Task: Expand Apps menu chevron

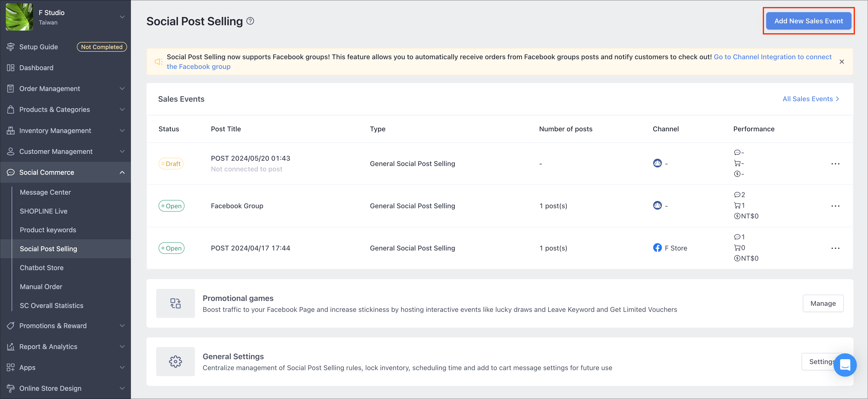Action: coord(122,368)
